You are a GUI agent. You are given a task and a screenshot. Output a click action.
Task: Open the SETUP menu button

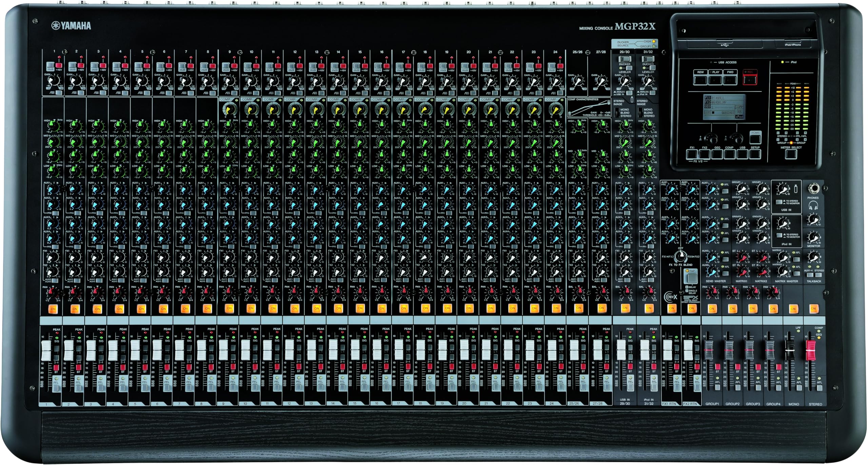tap(755, 154)
